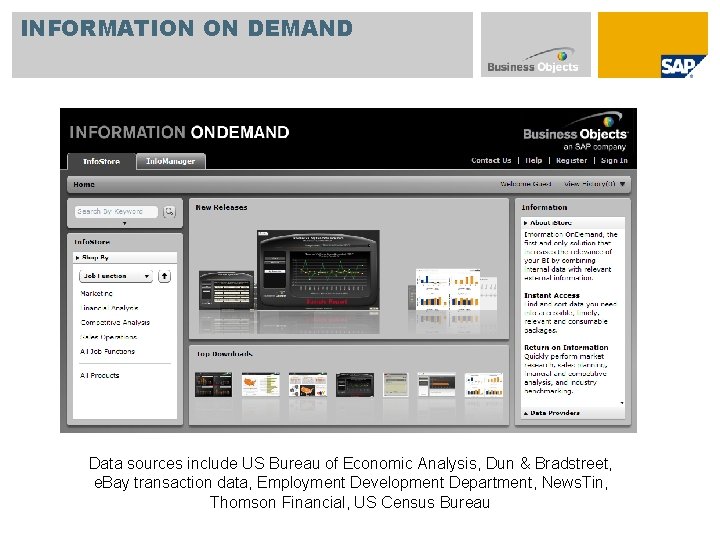Switch to the InfoStore tab
Screen dimensions: 720x540
pyautogui.click(x=101, y=162)
